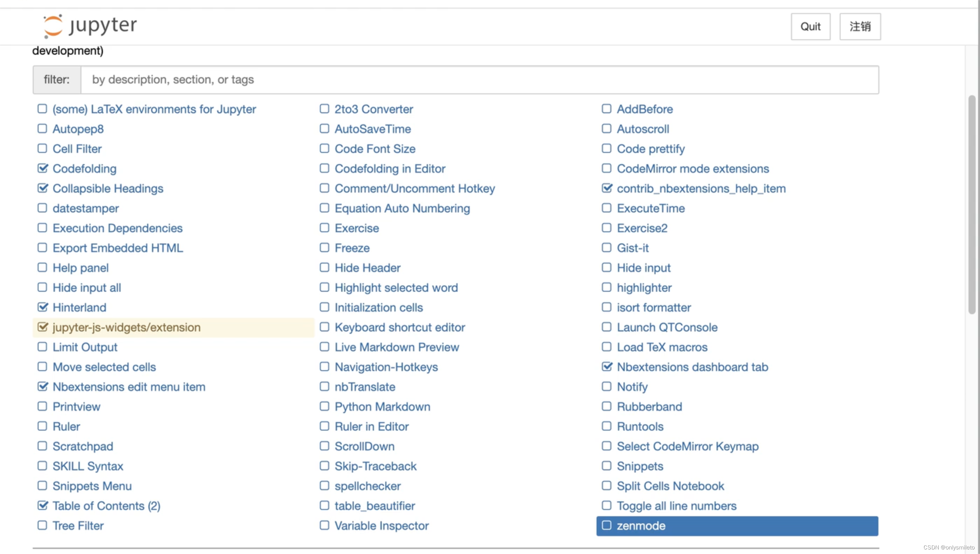Select the Table of Contents (2) menu item
The width and height of the screenshot is (980, 554).
point(106,506)
